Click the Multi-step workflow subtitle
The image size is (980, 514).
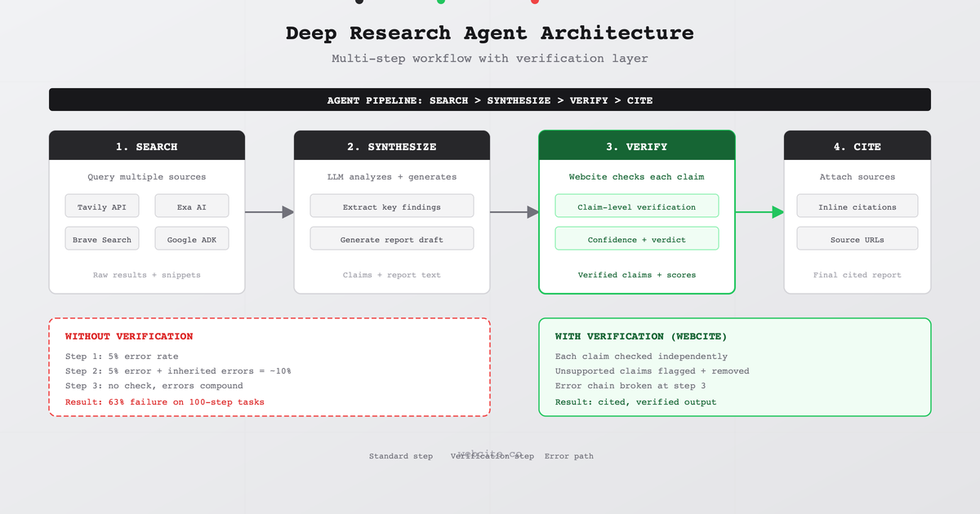tap(490, 59)
